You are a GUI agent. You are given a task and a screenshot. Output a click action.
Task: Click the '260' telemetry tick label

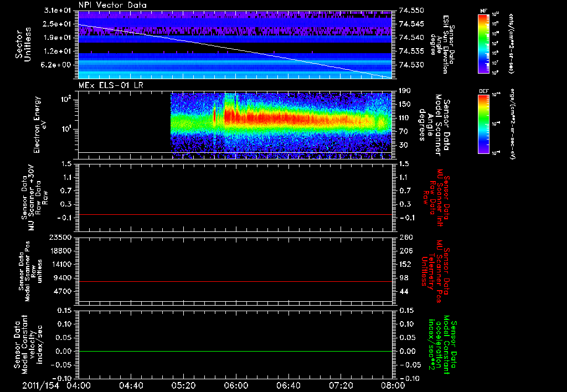406,238
